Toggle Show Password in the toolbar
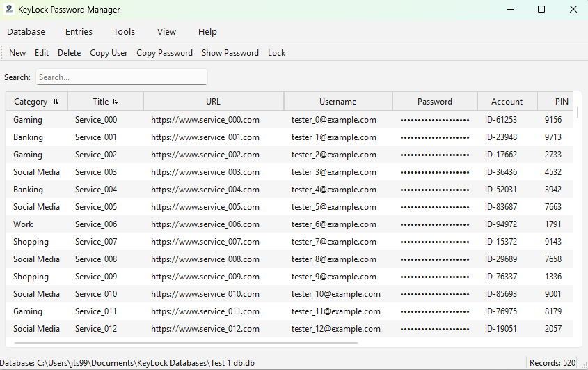This screenshot has width=588, height=370. 230,53
